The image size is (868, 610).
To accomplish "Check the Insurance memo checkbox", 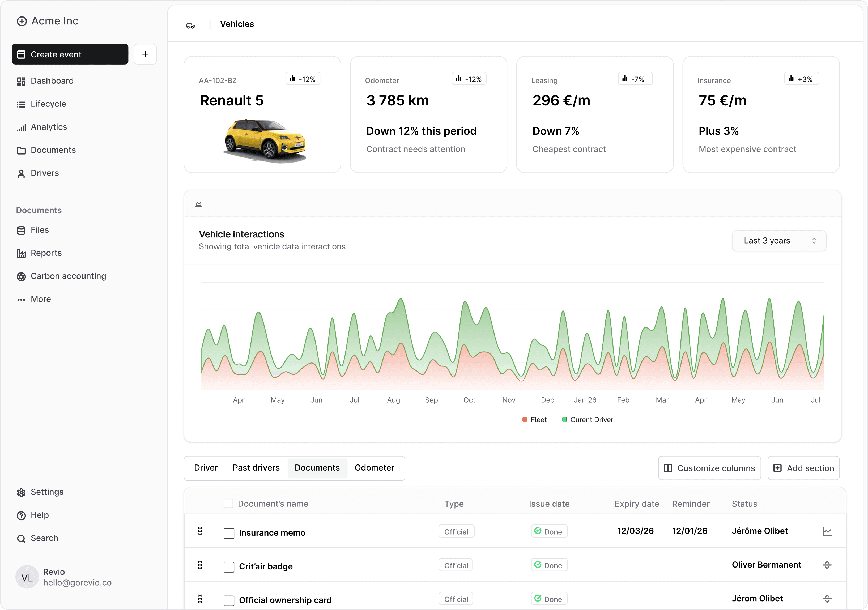I will (x=229, y=533).
